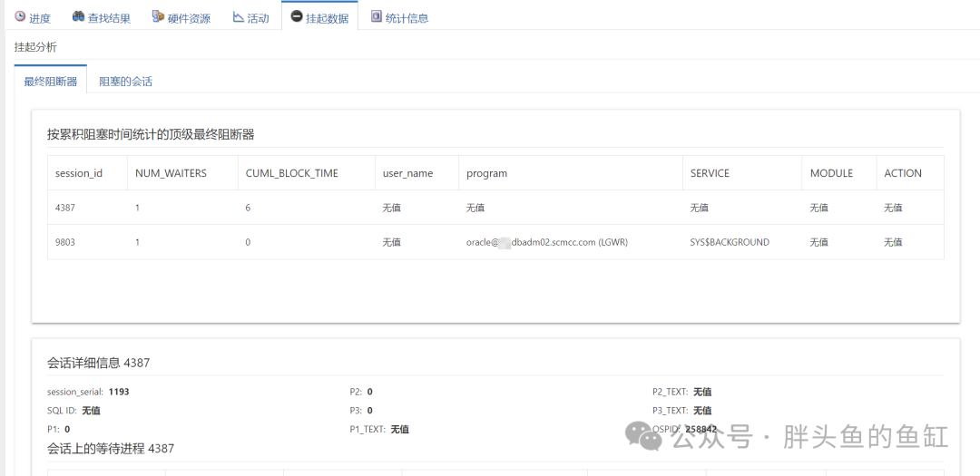The width and height of the screenshot is (980, 476).
Task: Click the 会话详细信息 4387 heading
Action: point(98,363)
